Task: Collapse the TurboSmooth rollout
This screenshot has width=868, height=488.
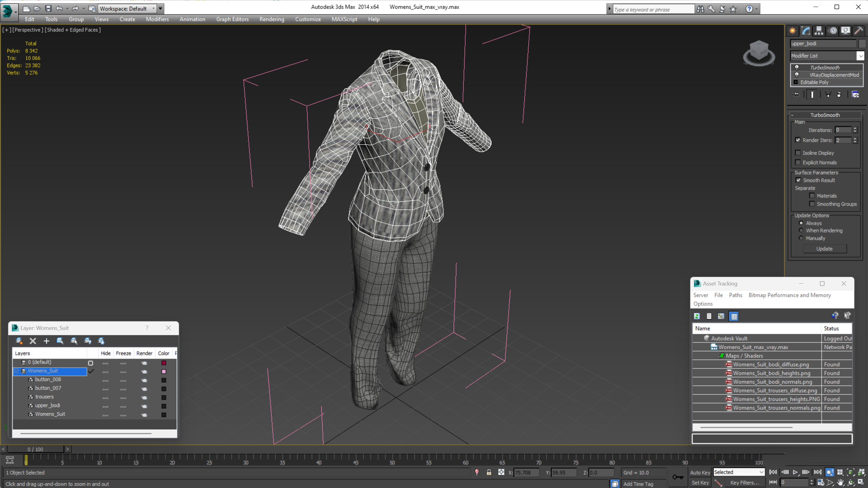Action: 792,115
